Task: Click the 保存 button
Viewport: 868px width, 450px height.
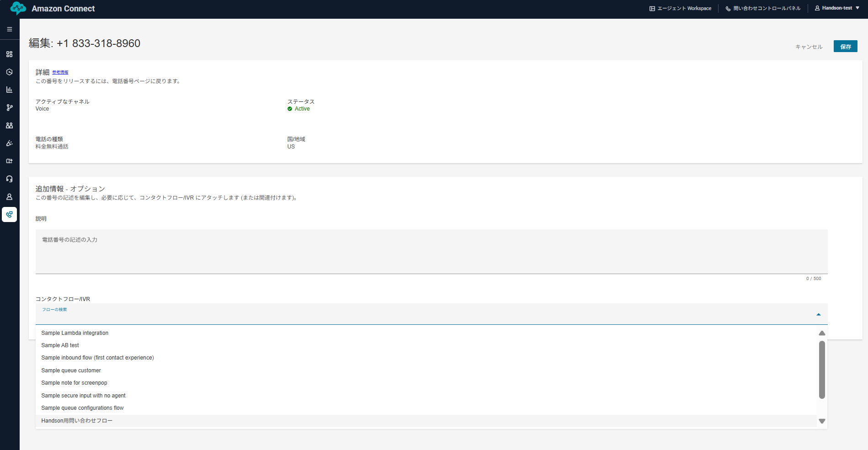Action: pyautogui.click(x=845, y=47)
